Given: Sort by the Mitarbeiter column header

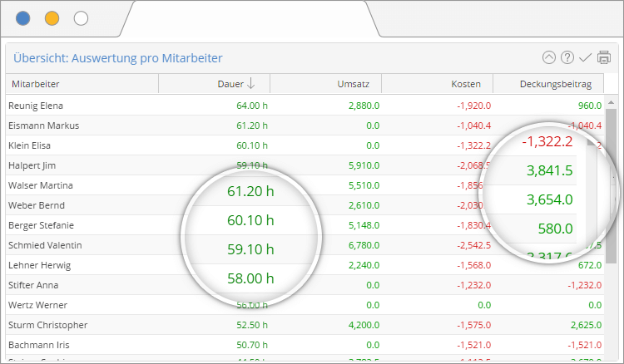Looking at the screenshot, I should (33, 84).
